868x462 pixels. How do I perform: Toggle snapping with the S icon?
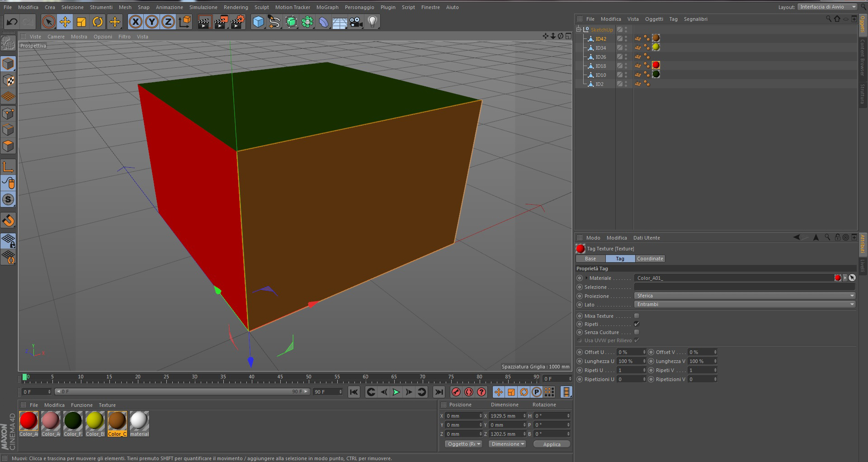[8, 199]
